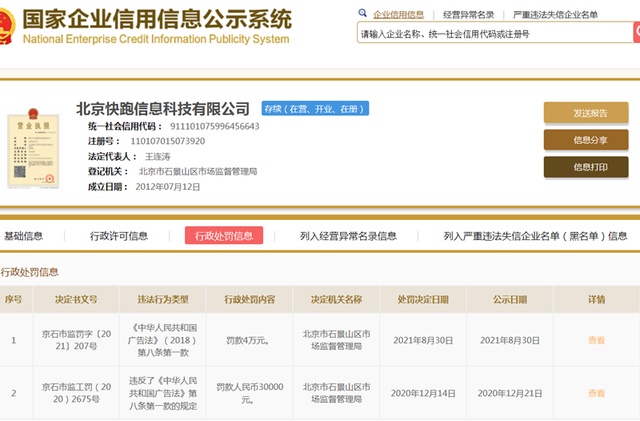This screenshot has width=640, height=421.
Task: View details of penalty dated 2021年8月30日
Action: (596, 340)
